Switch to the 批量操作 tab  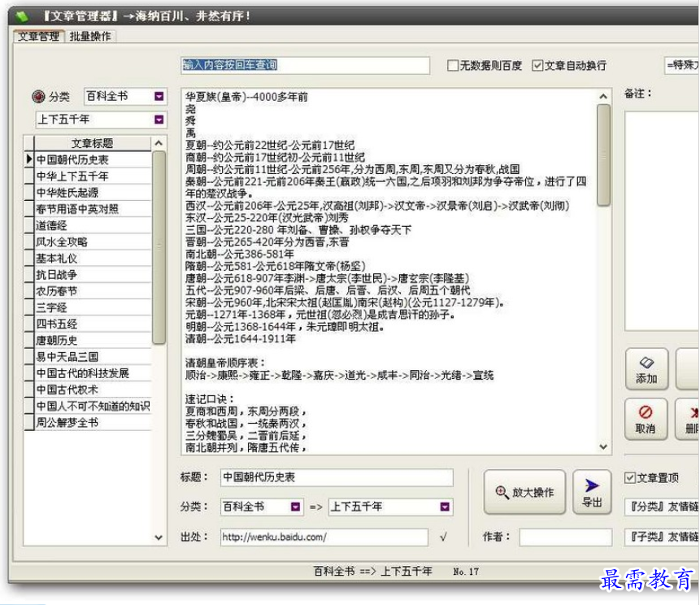click(x=92, y=37)
